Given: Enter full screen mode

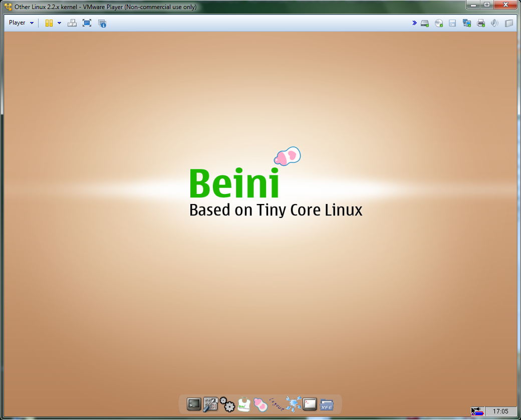Looking at the screenshot, I should [x=87, y=23].
